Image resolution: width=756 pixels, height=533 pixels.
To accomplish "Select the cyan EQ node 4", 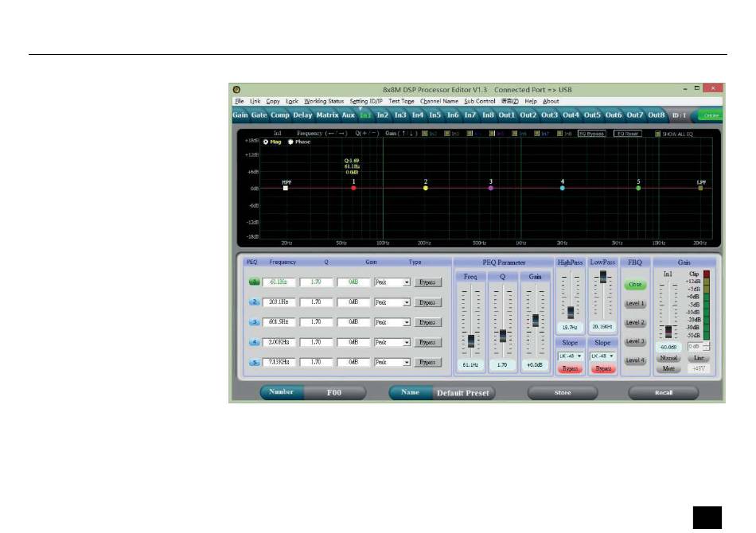I will 562,188.
